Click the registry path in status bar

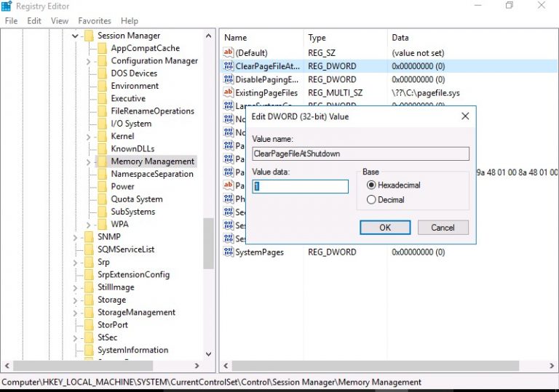[x=211, y=383]
